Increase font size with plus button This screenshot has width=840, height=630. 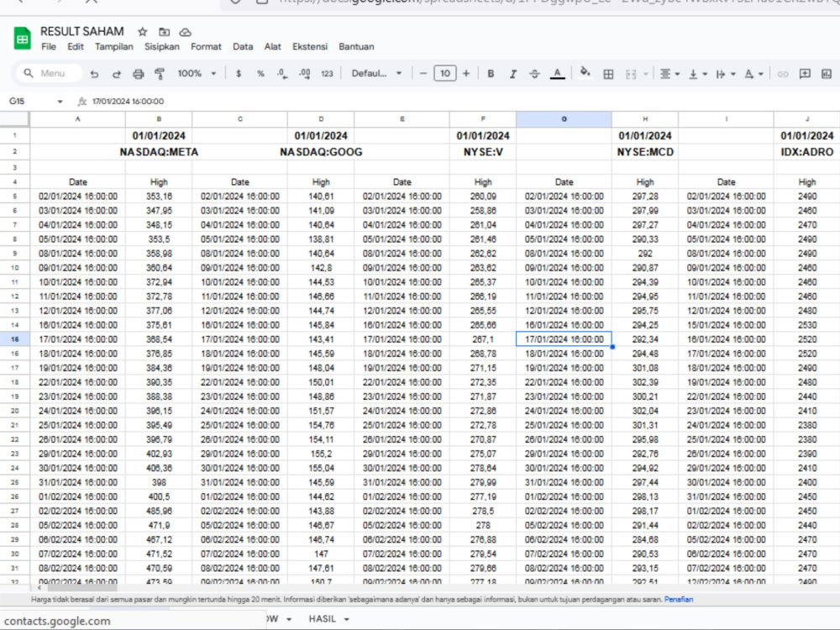point(466,73)
